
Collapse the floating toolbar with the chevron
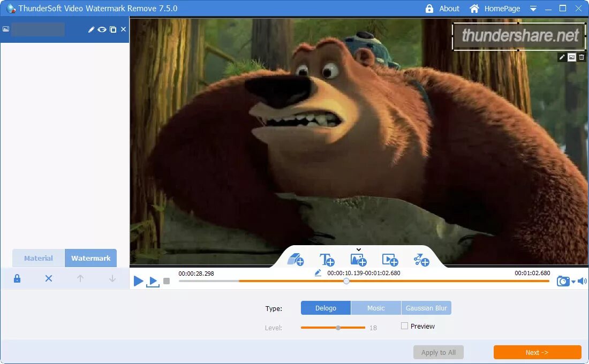tap(358, 248)
